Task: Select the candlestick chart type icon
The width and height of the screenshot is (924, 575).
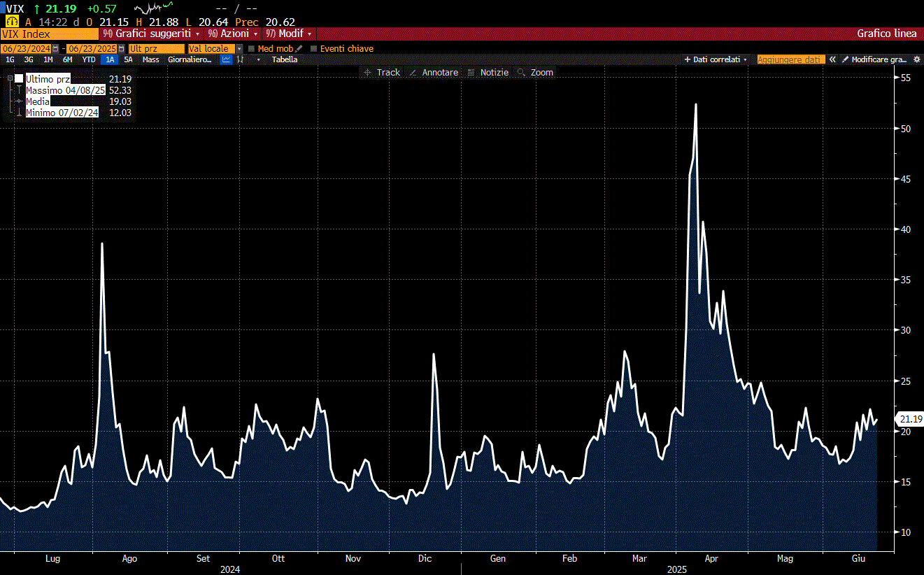Action: pos(241,59)
